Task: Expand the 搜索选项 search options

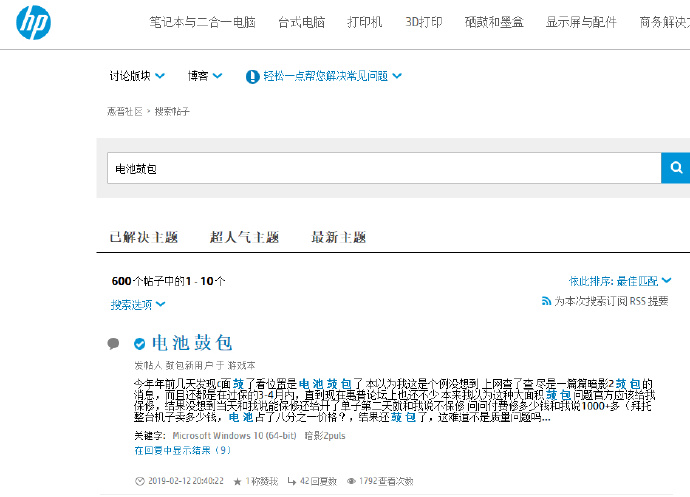Action: point(138,304)
